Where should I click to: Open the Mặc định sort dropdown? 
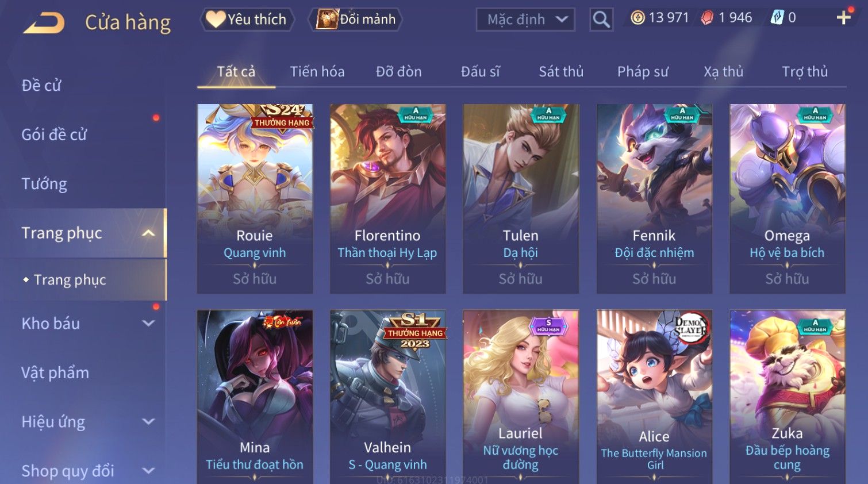(x=525, y=20)
